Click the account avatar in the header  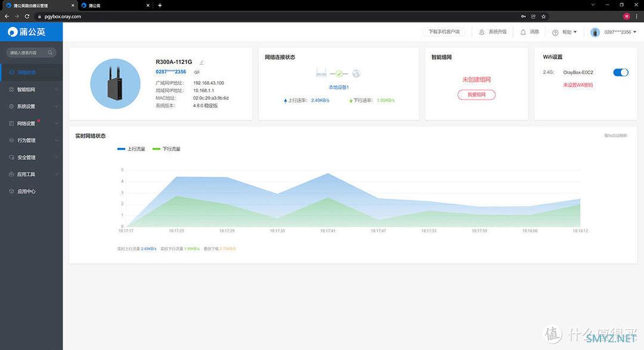[595, 32]
